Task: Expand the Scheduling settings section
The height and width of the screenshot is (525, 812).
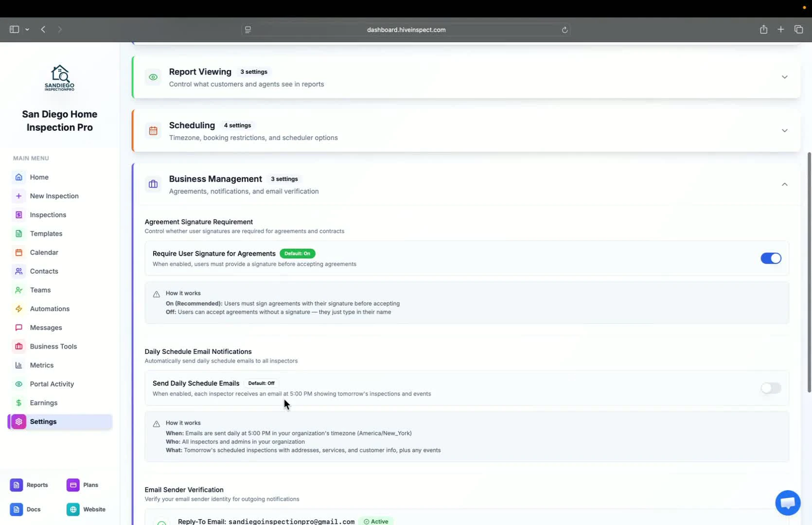Action: coord(784,130)
